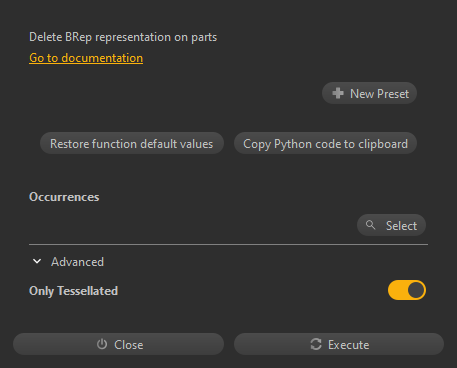
Task: Open the Go to documentation link
Action: coord(86,58)
